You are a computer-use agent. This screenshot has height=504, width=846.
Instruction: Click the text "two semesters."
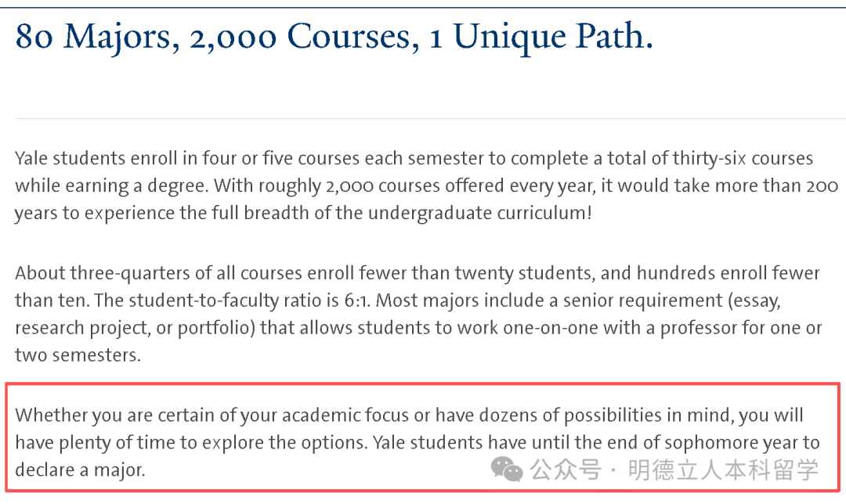[78, 355]
